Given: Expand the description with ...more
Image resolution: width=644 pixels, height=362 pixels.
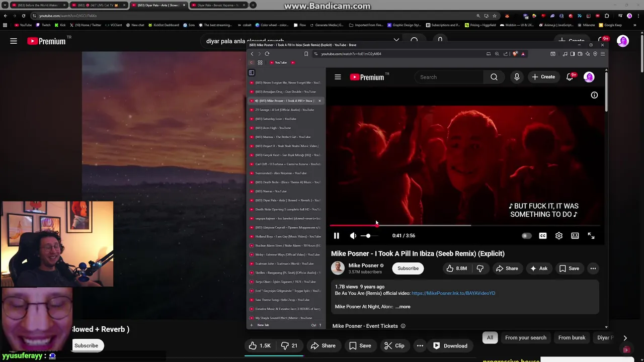Looking at the screenshot, I should [403, 307].
